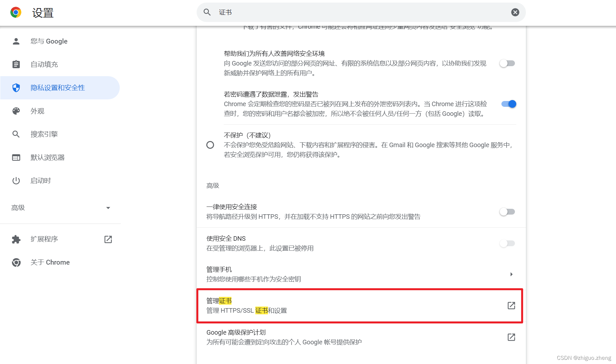The height and width of the screenshot is (364, 616).
Task: Click the search field containing 证书
Action: click(361, 12)
